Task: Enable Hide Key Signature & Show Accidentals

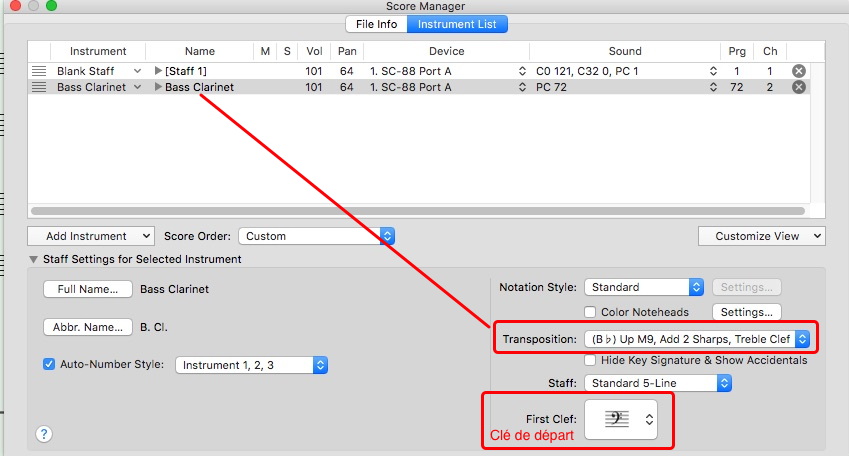Action: [x=590, y=360]
